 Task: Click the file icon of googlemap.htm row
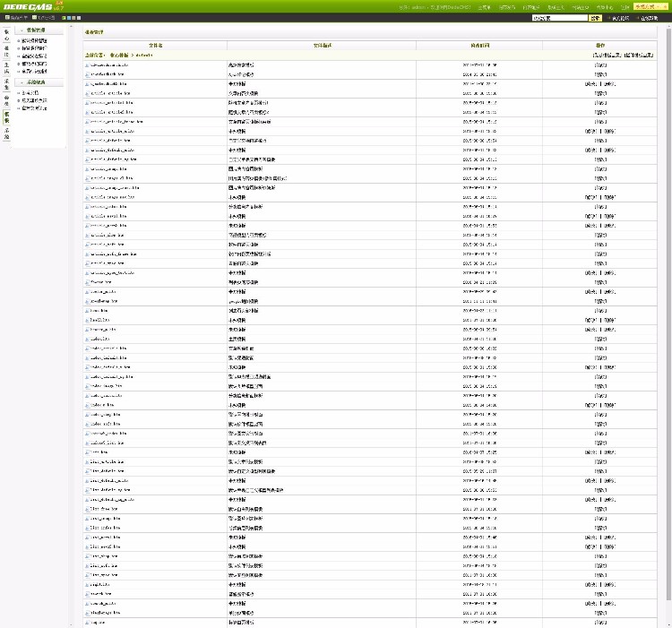pyautogui.click(x=87, y=301)
